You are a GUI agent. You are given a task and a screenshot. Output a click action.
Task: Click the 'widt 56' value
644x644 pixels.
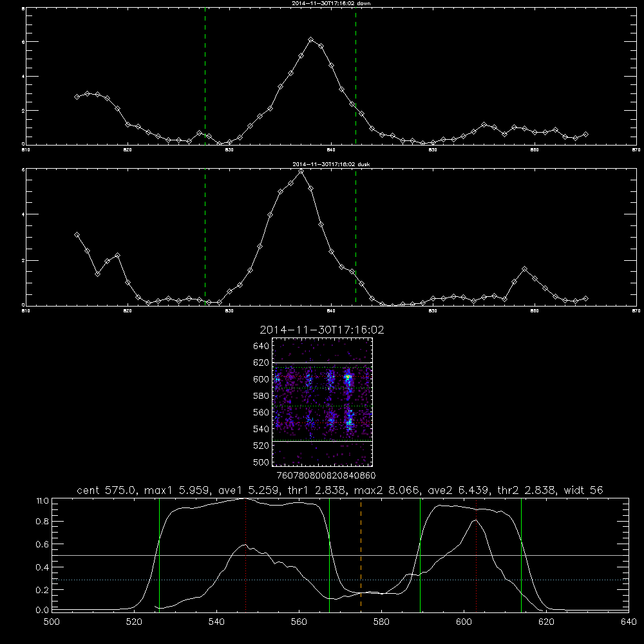[x=583, y=490]
